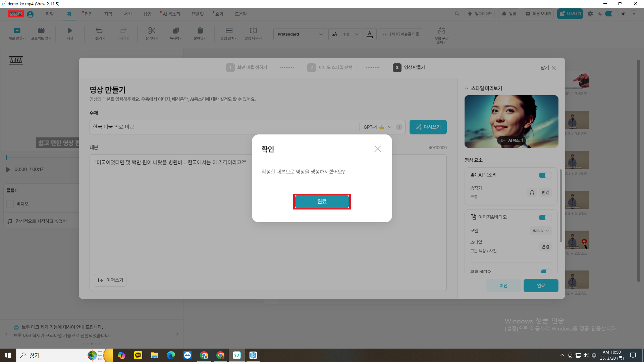Toggle the AI 목소리 switch
The width and height of the screenshot is (644, 362).
pos(545,175)
